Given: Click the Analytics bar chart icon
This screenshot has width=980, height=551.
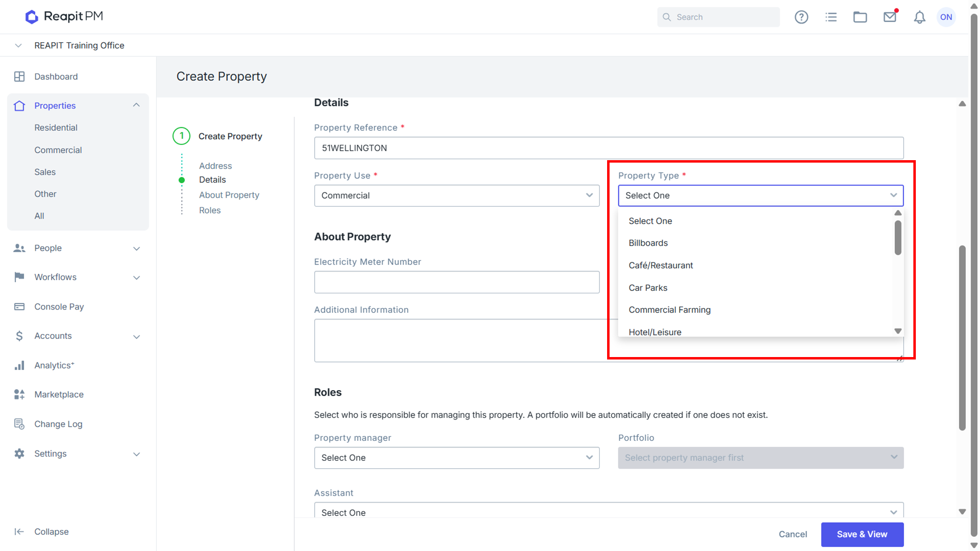Looking at the screenshot, I should (20, 365).
